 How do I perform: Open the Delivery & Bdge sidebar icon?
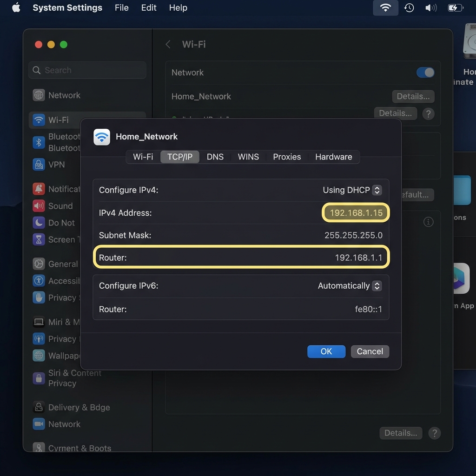point(39,407)
